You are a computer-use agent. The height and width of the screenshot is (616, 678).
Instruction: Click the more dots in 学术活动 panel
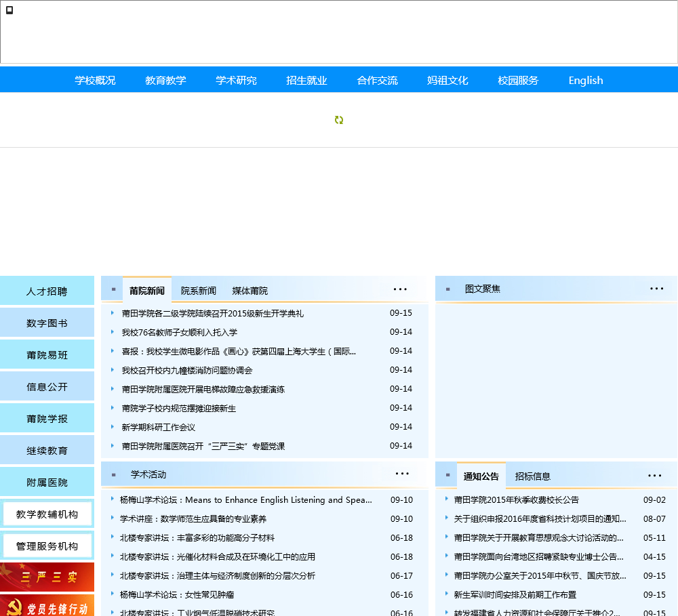pyautogui.click(x=402, y=474)
